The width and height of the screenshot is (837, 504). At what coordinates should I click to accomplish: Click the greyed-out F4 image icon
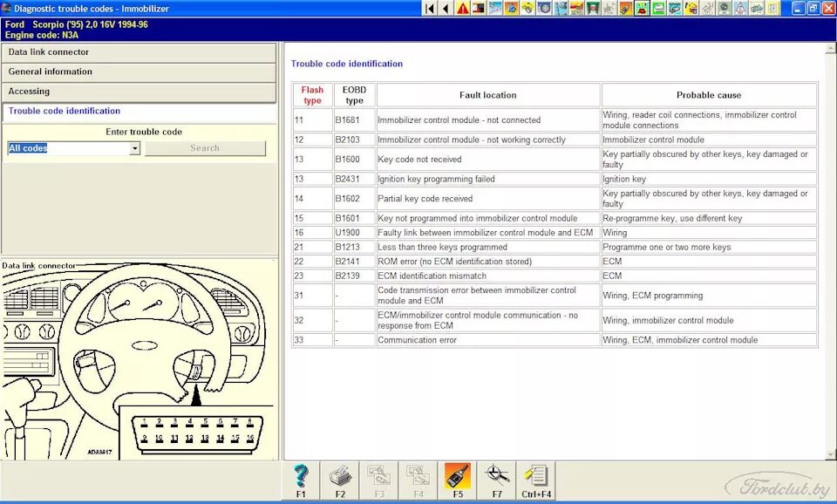coord(418,480)
